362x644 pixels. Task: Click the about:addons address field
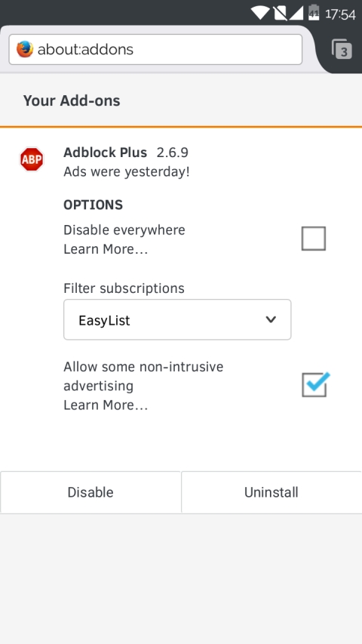155,50
